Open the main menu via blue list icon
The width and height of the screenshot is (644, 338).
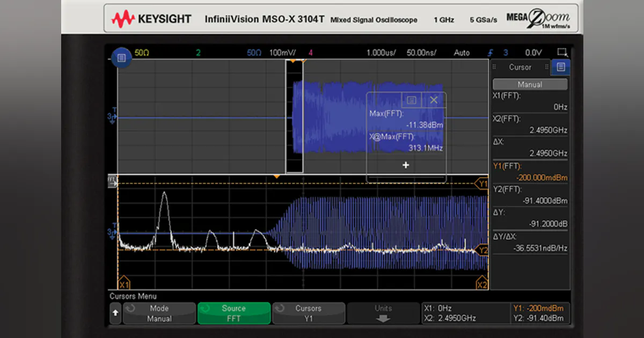(x=120, y=58)
